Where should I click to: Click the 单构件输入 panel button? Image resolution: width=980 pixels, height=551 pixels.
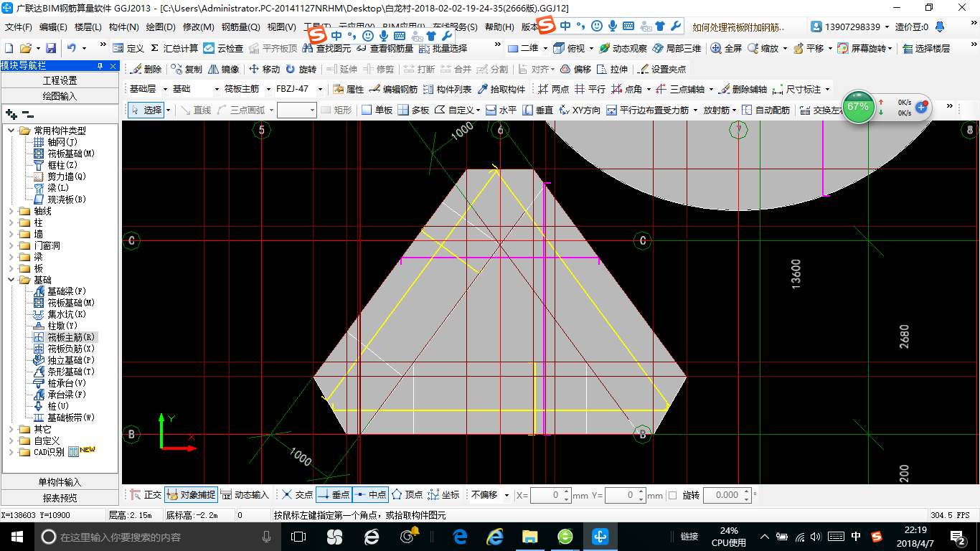click(60, 482)
